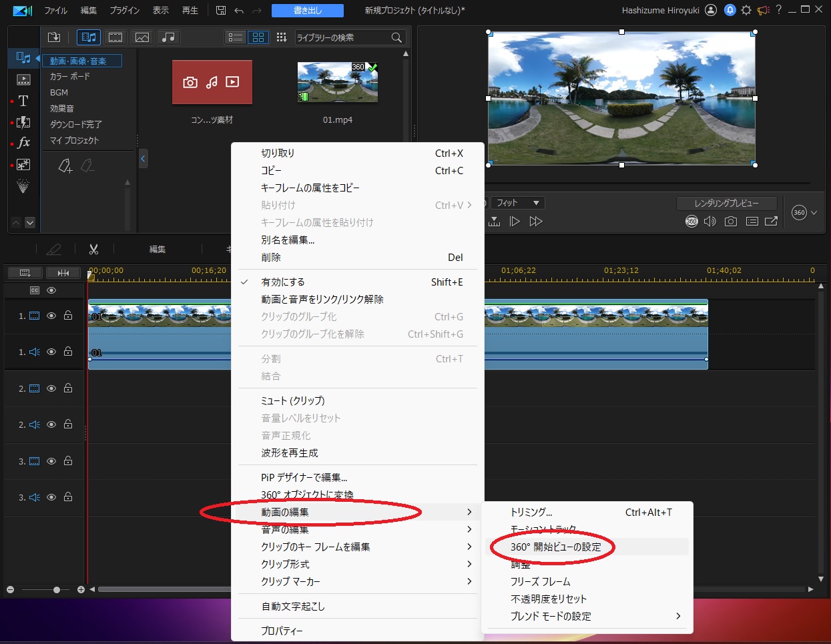
Task: Toggle 360 viewer mode icon under preview
Action: [x=691, y=221]
